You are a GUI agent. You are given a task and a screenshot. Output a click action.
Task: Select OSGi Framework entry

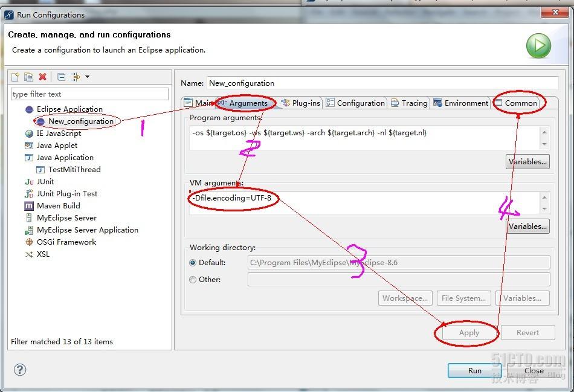click(x=66, y=242)
